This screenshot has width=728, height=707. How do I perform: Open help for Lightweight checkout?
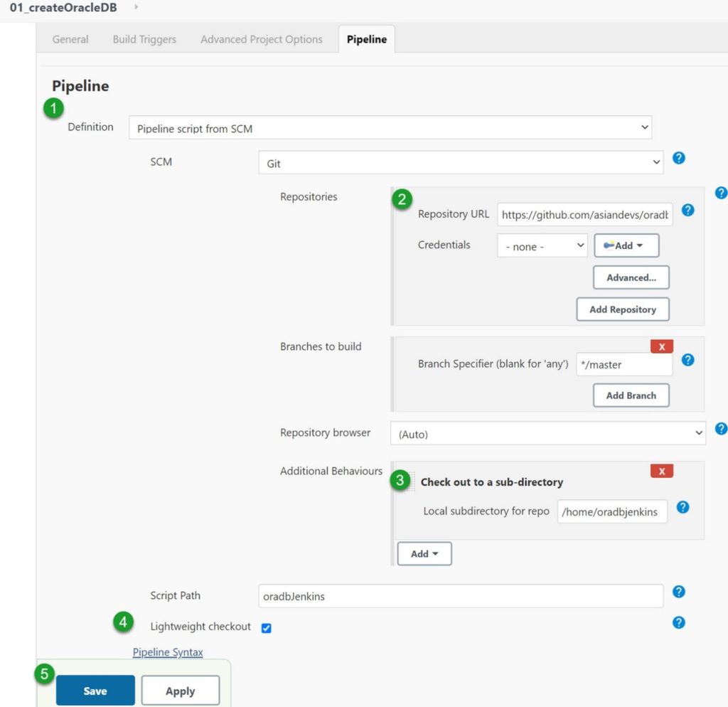679,622
